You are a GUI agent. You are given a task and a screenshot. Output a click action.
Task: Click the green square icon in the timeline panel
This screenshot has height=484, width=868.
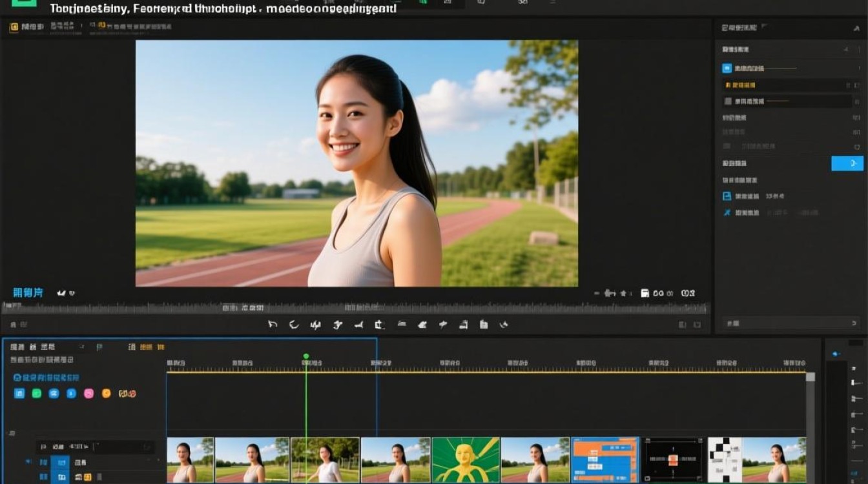[37, 394]
